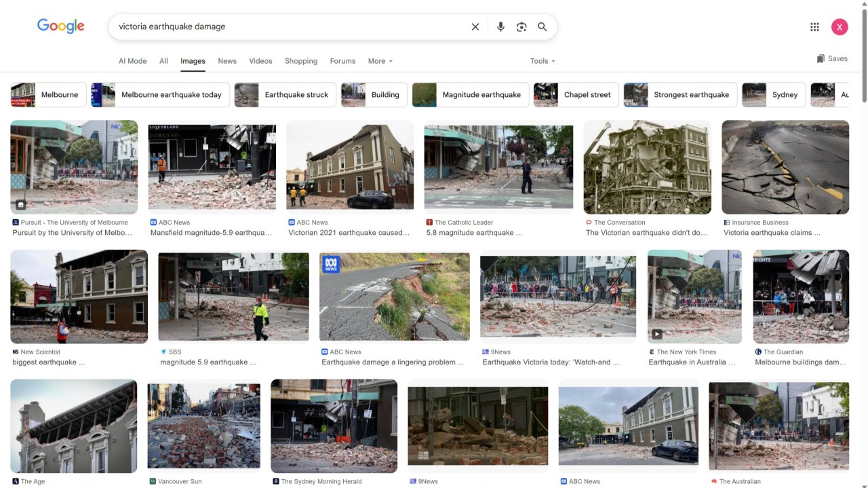Screen dimensions: 868x488
Task: Open the Google account avatar
Action: (x=840, y=27)
